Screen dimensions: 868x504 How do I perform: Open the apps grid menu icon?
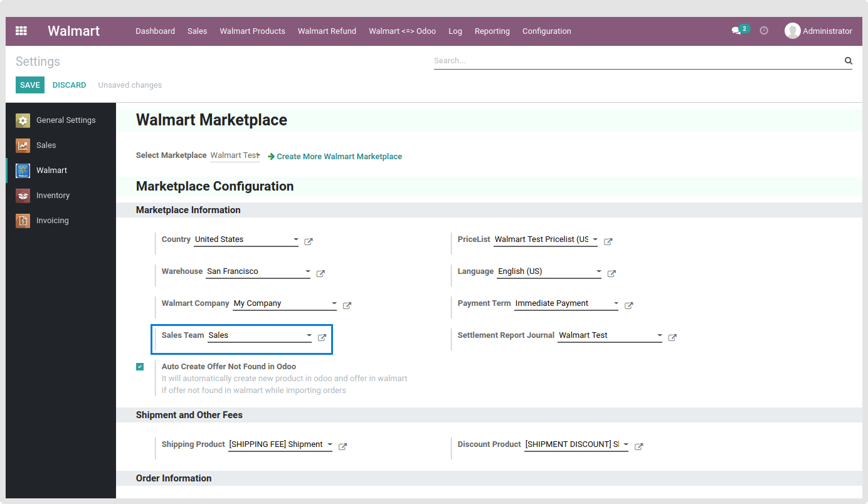click(21, 31)
